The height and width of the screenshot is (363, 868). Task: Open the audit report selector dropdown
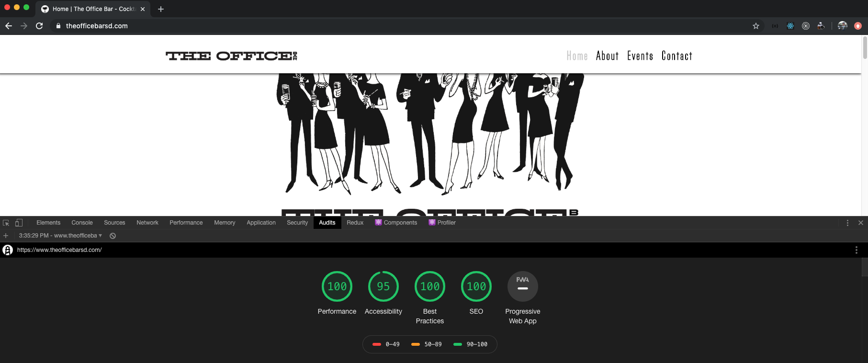click(x=60, y=236)
